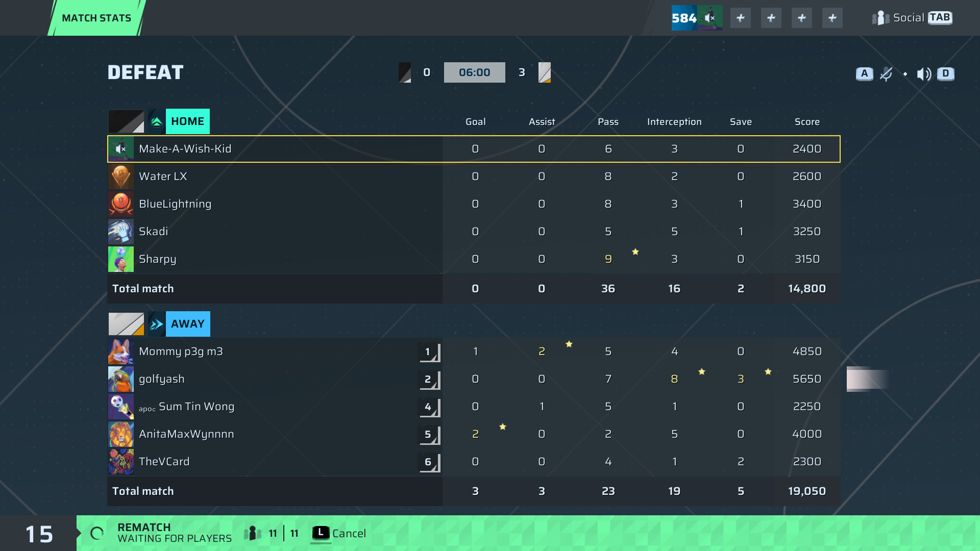Viewport: 980px width, 551px height.
Task: Click the 584 party member card
Action: pos(697,18)
